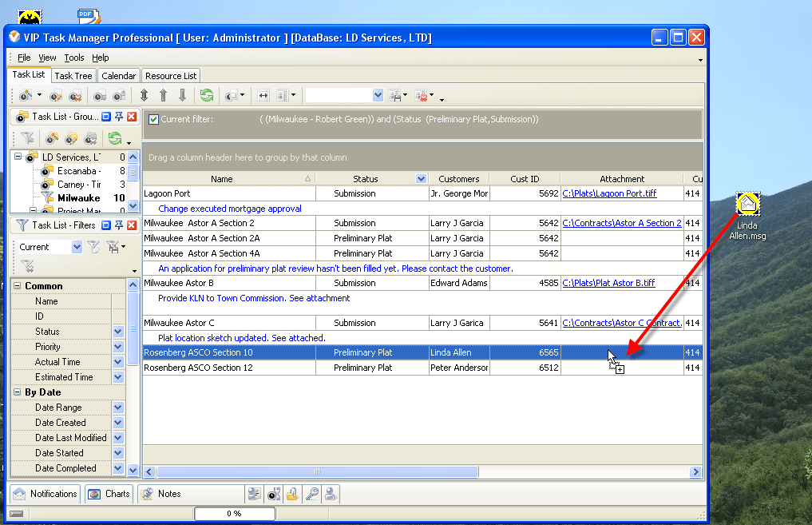
Task: Click the 0% progress bar at the bottom
Action: coord(234,514)
